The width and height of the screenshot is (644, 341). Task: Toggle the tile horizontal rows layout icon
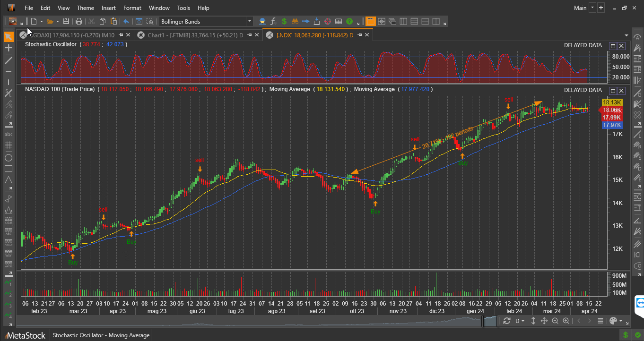pos(414,21)
